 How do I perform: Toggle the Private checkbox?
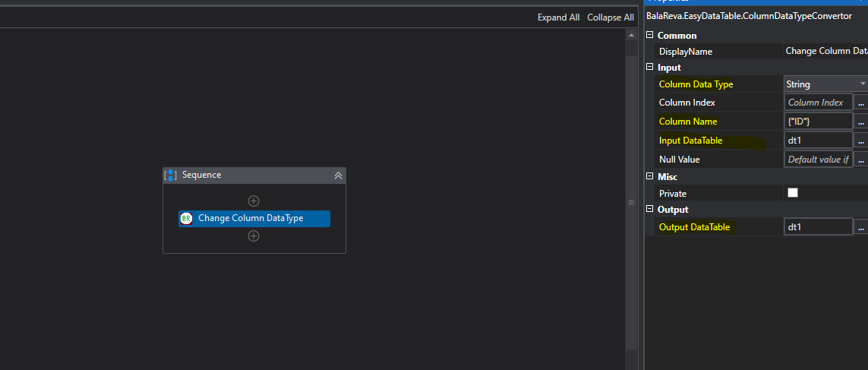tap(793, 193)
